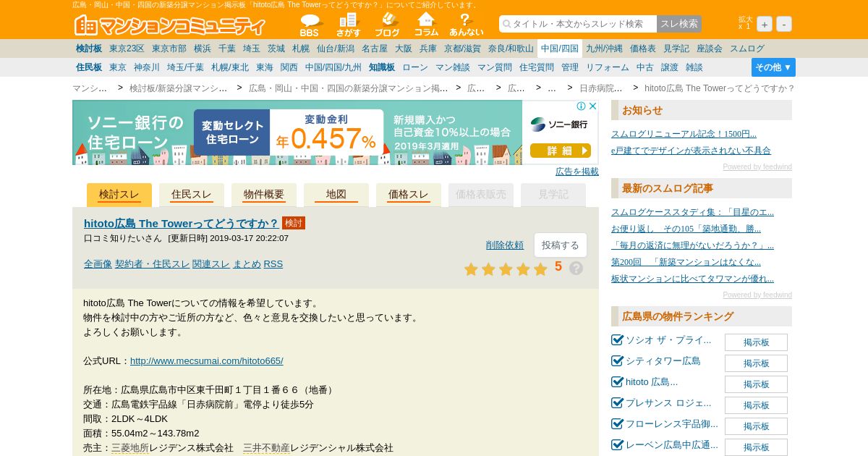This screenshot has width=868, height=456.
Task: Click the 日赤病院... breadcrumb
Action: [600, 88]
